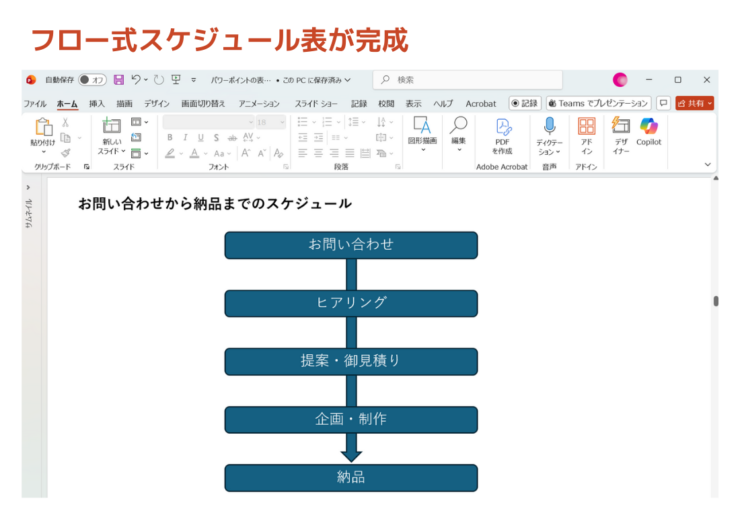Click the Convert to SmartArt icon
740x505 pixels.
(381, 153)
